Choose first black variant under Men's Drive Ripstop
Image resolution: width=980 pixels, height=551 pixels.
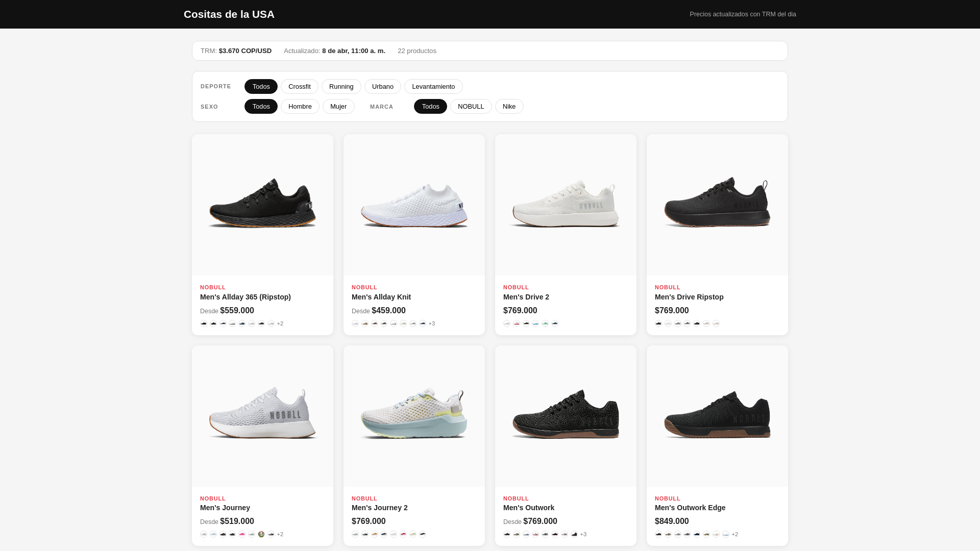[658, 323]
